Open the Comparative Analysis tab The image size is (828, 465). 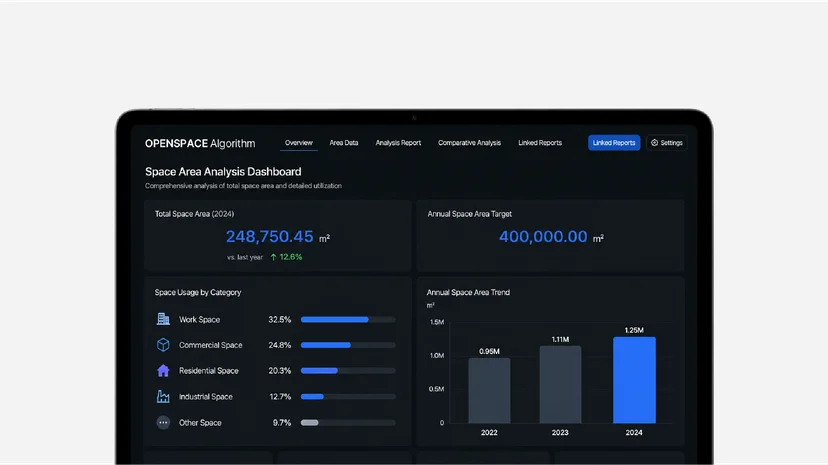pyautogui.click(x=469, y=143)
